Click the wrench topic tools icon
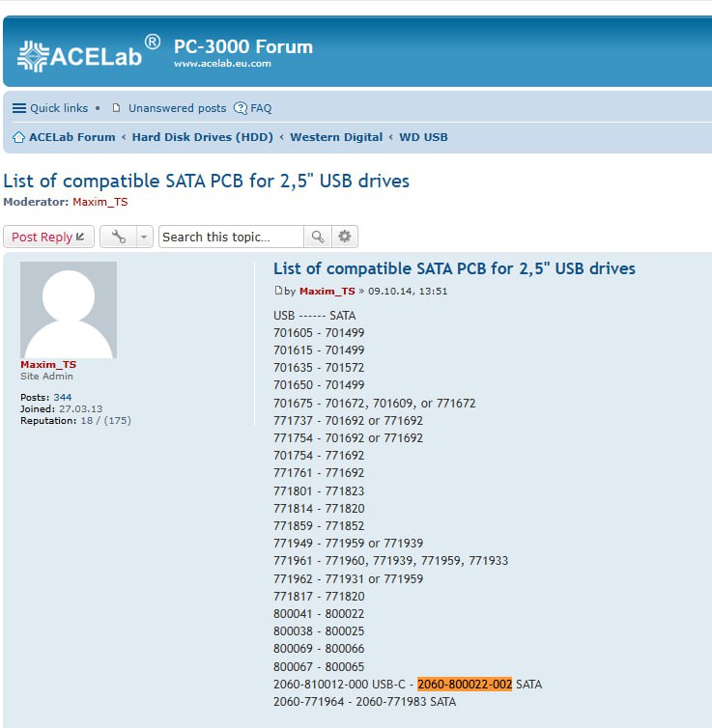This screenshot has width=712, height=728. tap(118, 237)
